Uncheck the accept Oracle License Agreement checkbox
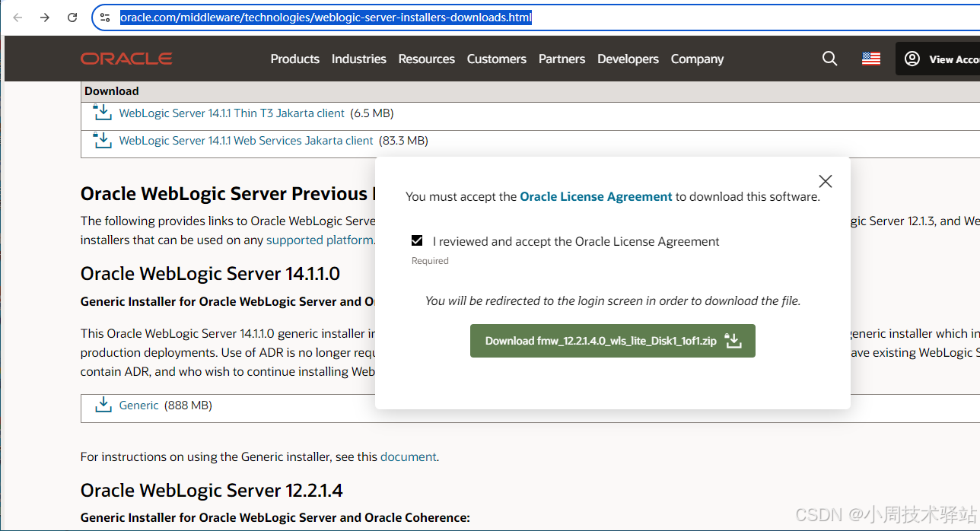The image size is (980, 531). point(417,240)
